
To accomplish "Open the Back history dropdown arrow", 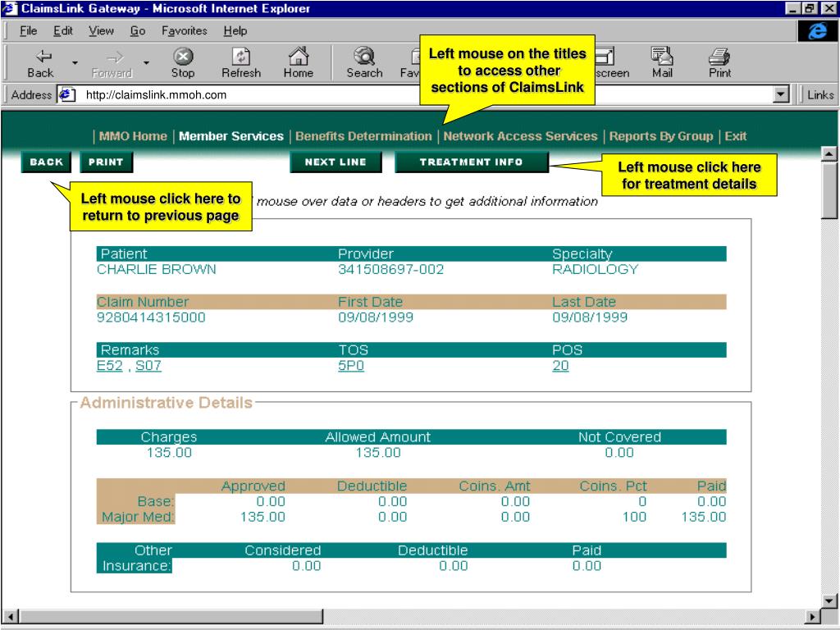I will point(75,62).
